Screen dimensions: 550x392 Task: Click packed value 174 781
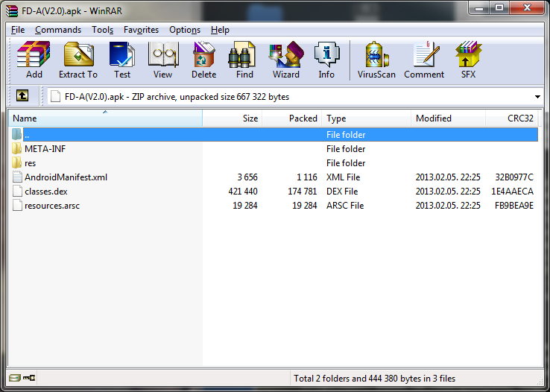[303, 192]
